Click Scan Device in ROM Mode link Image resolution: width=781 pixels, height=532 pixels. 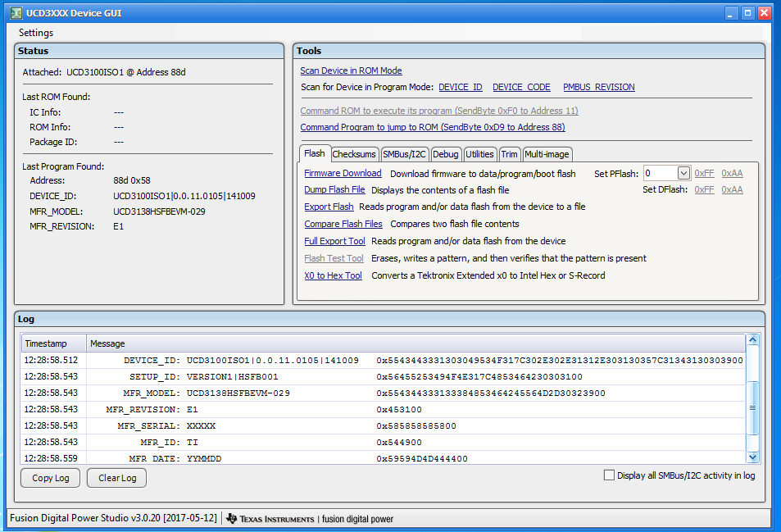[x=351, y=70]
